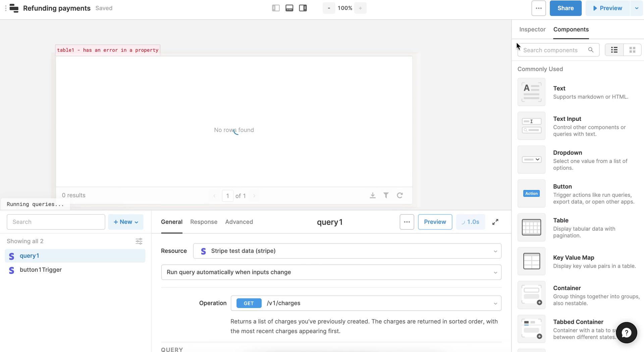Screen dimensions: 644x352
Task: Focus the query Search field
Action: point(56,222)
